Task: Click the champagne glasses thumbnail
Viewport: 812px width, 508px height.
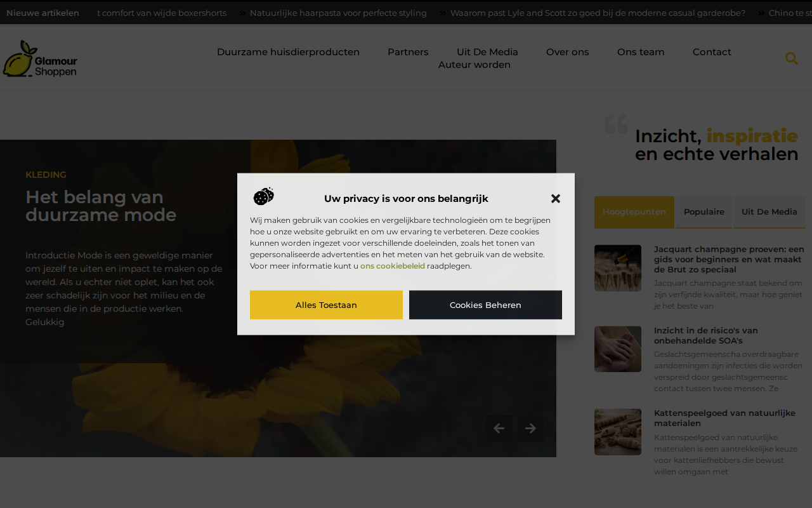Action: coord(618,268)
